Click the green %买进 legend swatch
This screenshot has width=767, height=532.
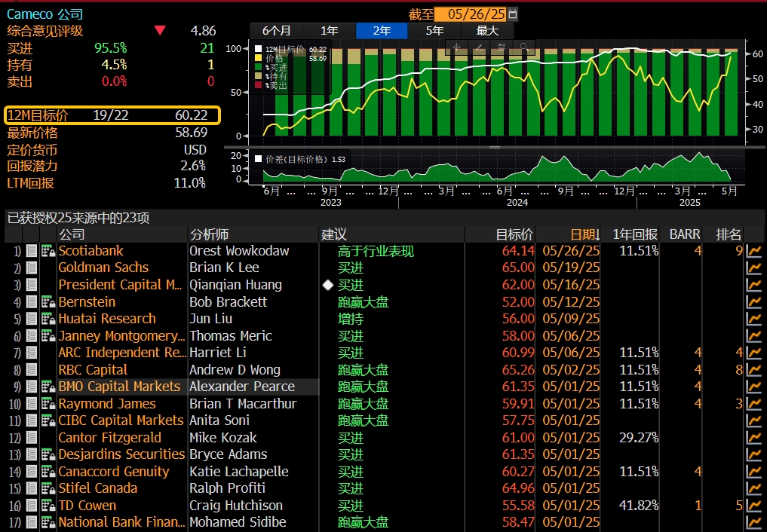[258, 67]
